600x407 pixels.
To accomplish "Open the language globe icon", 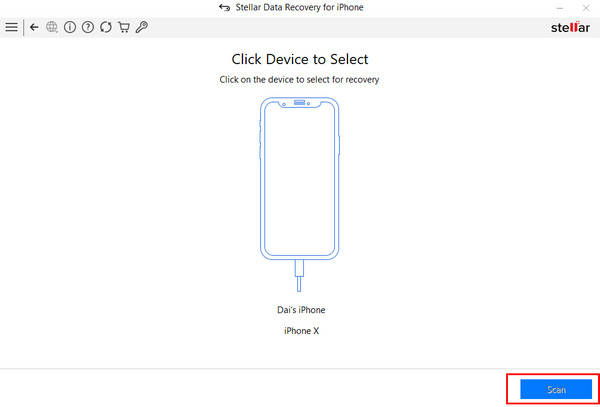I will 52,27.
